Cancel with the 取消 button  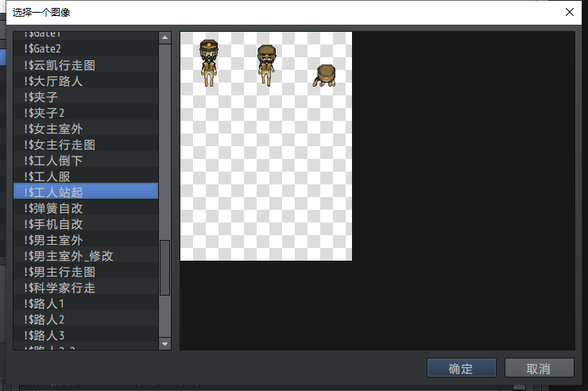[x=539, y=368]
